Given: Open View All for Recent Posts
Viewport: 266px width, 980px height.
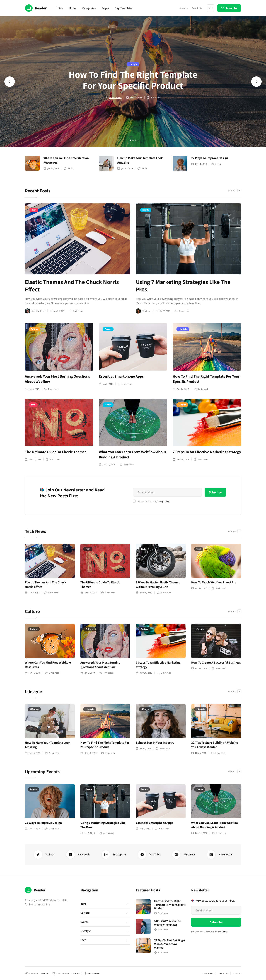Looking at the screenshot, I should (x=234, y=191).
